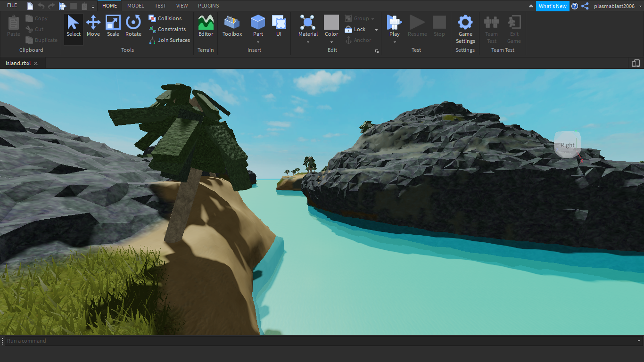Viewport: 644px width, 362px height.
Task: Click quick-access play icon in title bar
Action: click(x=63, y=6)
